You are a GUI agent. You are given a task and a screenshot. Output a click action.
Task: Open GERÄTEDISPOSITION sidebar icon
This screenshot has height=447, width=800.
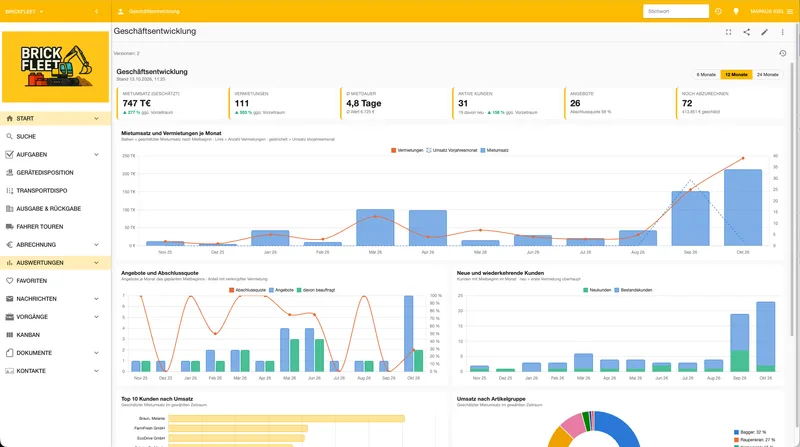point(9,172)
